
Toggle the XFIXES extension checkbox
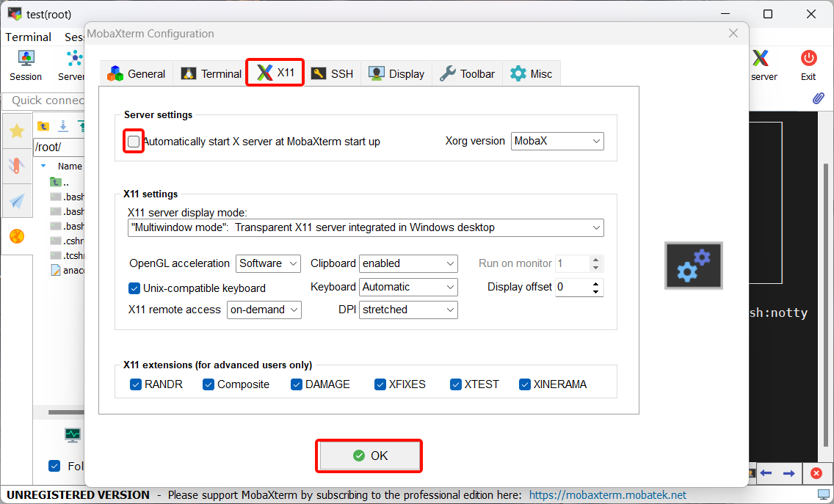[380, 384]
